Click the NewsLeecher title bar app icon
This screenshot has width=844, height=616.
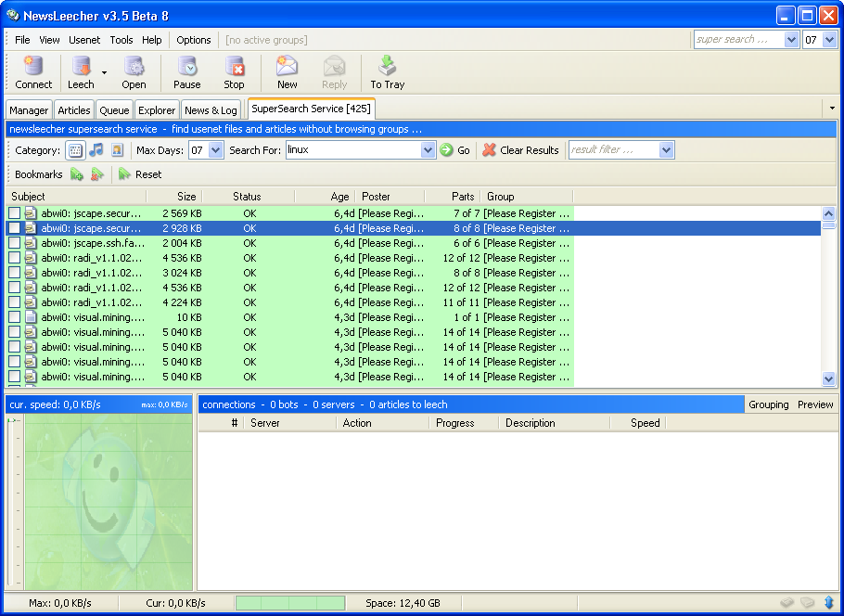13,15
